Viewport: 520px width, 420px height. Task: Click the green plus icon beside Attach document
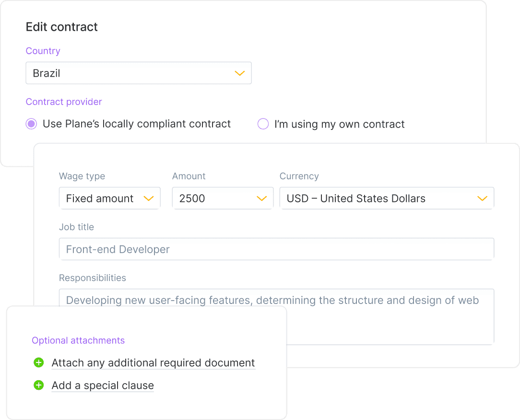pyautogui.click(x=39, y=363)
